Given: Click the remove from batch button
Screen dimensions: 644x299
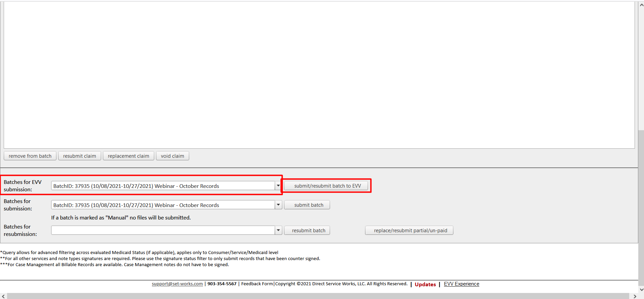Looking at the screenshot, I should pos(30,156).
